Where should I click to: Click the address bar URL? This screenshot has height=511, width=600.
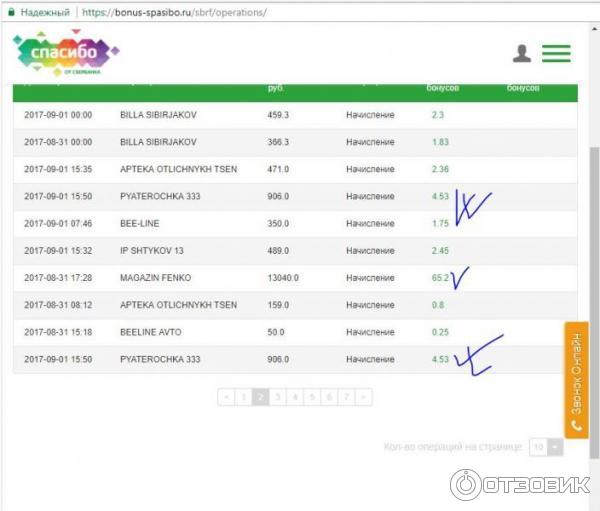[x=174, y=12]
